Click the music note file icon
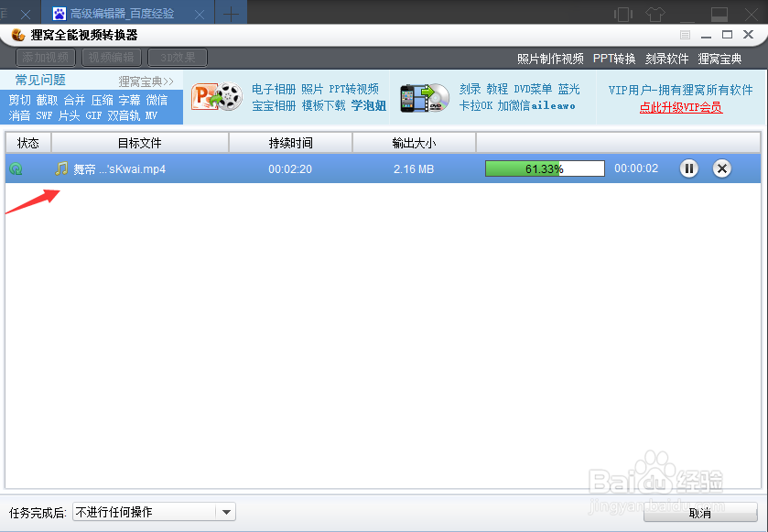 coord(61,169)
